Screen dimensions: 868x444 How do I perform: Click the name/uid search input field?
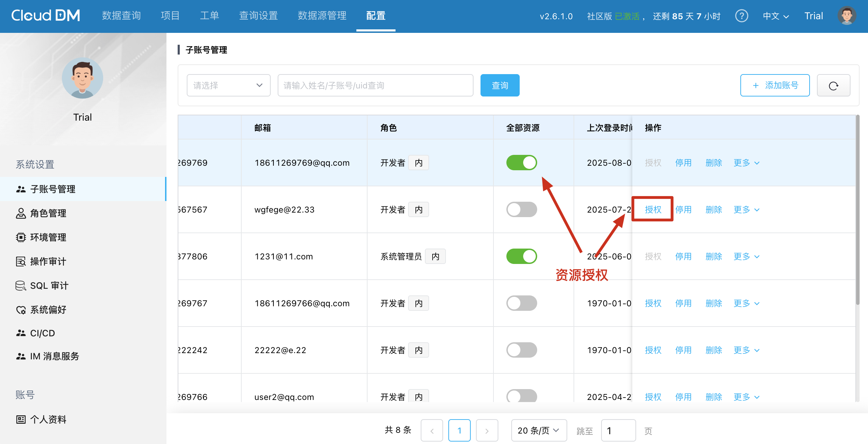point(375,86)
